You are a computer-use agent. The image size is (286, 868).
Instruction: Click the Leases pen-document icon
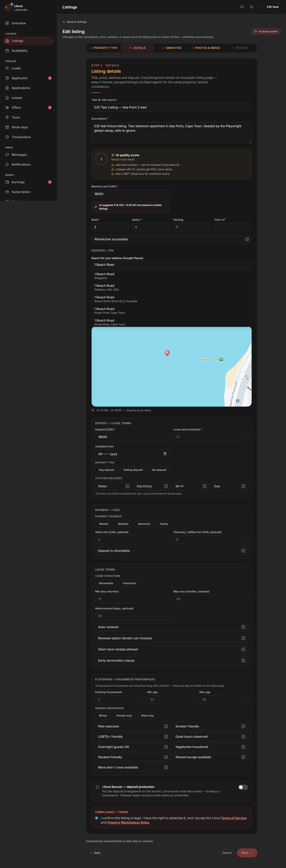[x=7, y=98]
